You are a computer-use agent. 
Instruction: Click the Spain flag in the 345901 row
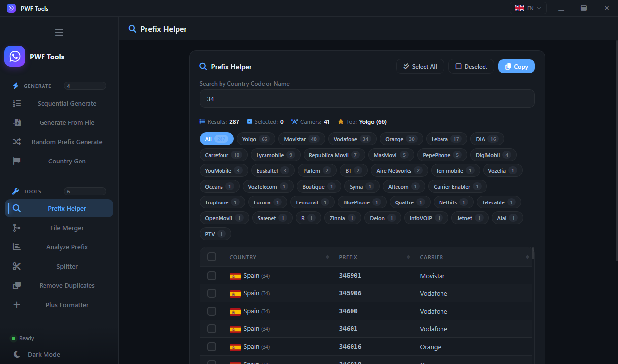click(x=235, y=276)
